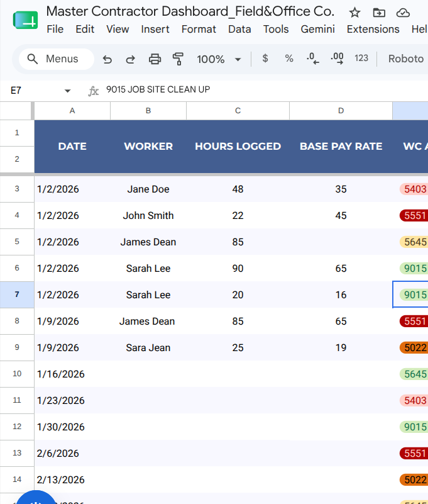Image resolution: width=428 pixels, height=504 pixels.
Task: Click the Menus search box
Action: click(x=57, y=59)
